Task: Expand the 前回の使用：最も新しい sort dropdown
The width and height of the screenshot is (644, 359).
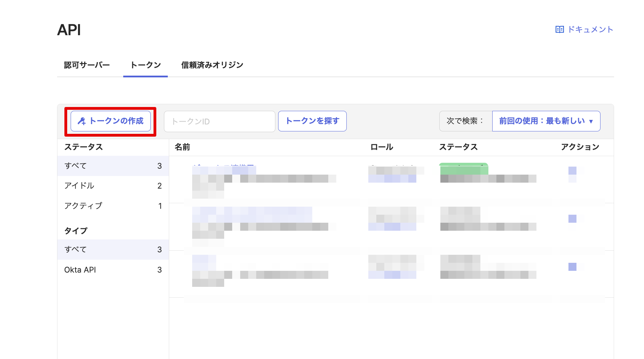Action: (546, 121)
